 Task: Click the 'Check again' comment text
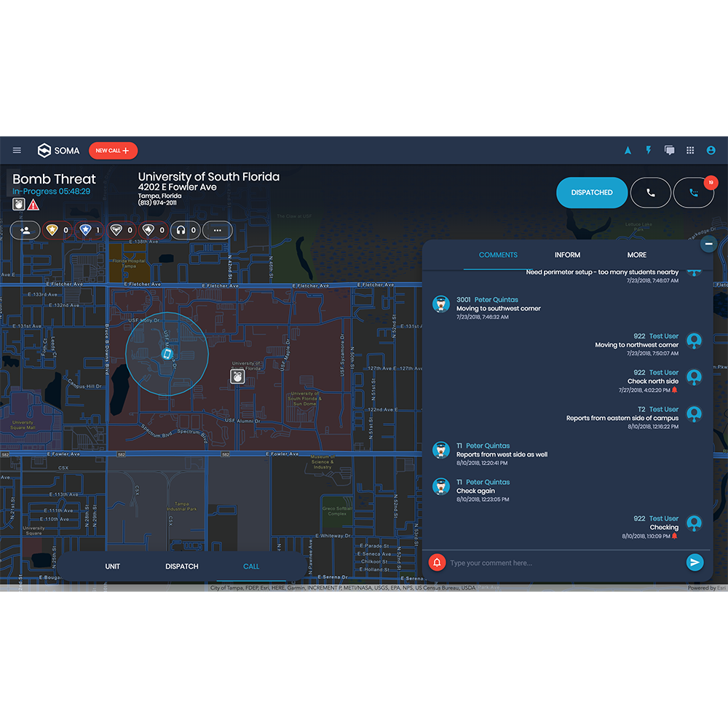pos(475,491)
